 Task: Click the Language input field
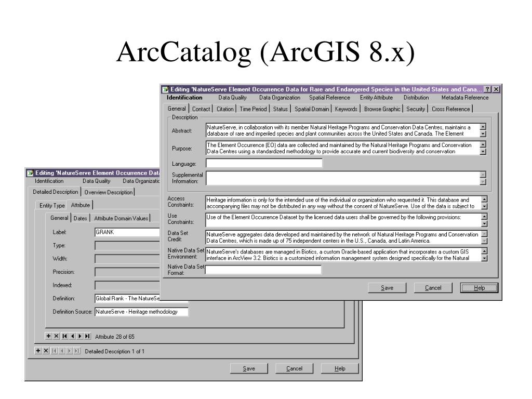point(264,163)
